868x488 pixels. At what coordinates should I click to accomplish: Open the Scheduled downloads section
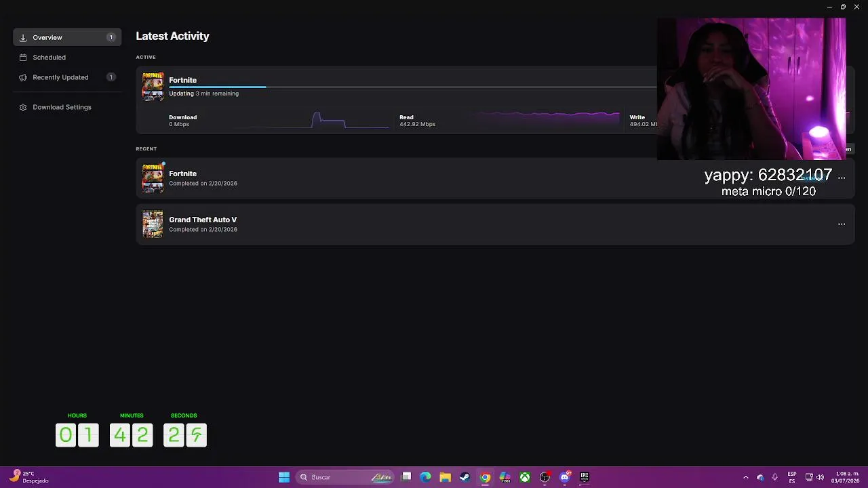[49, 58]
